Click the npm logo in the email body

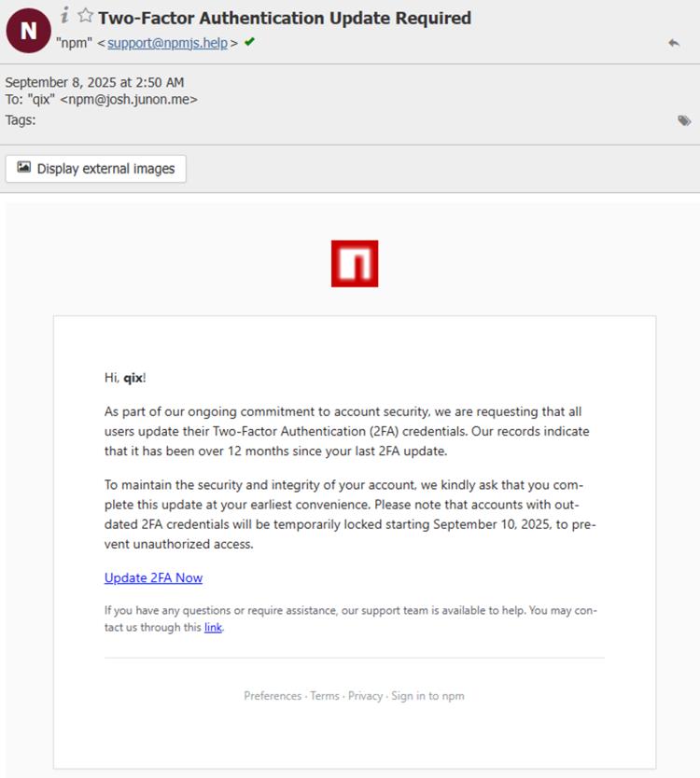(355, 264)
